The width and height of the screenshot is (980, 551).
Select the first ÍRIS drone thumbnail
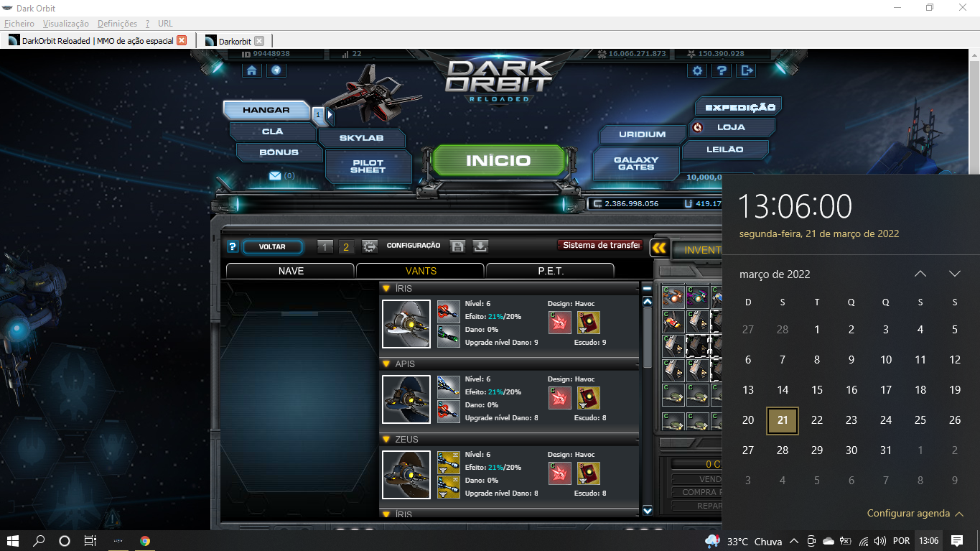[406, 324]
